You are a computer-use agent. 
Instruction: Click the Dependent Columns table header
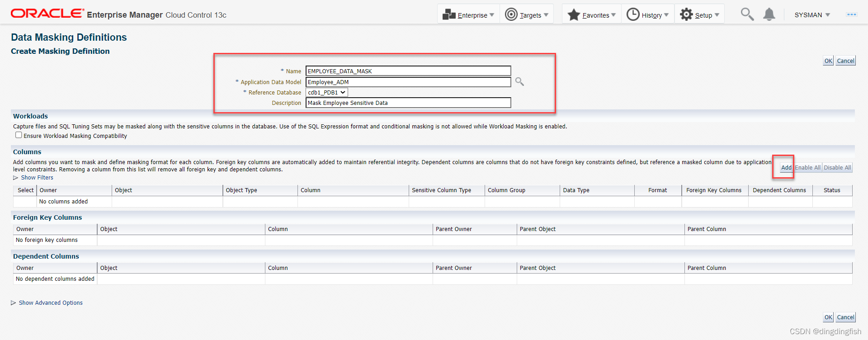click(x=779, y=190)
